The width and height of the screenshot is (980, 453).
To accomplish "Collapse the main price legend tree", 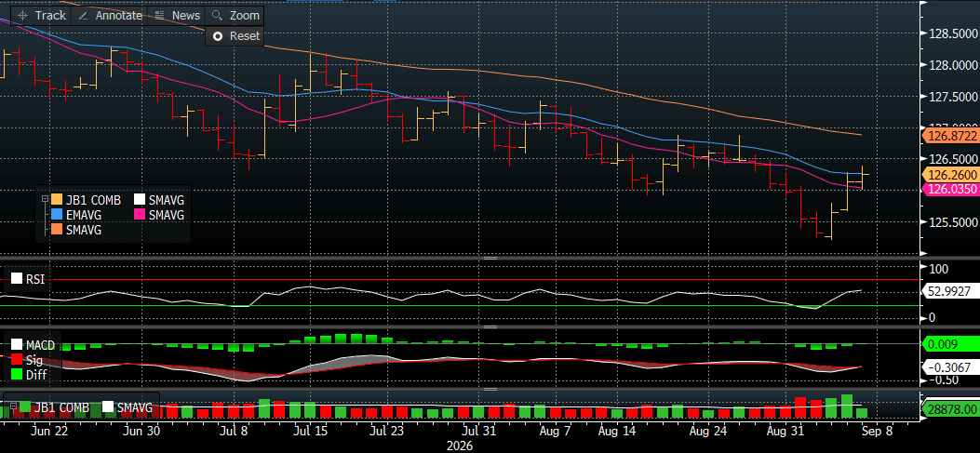I will (45, 199).
